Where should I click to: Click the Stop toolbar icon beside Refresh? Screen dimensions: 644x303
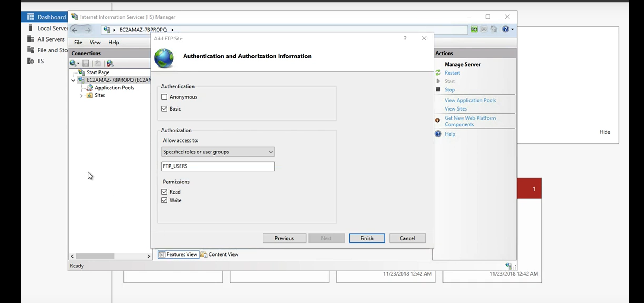click(x=484, y=29)
